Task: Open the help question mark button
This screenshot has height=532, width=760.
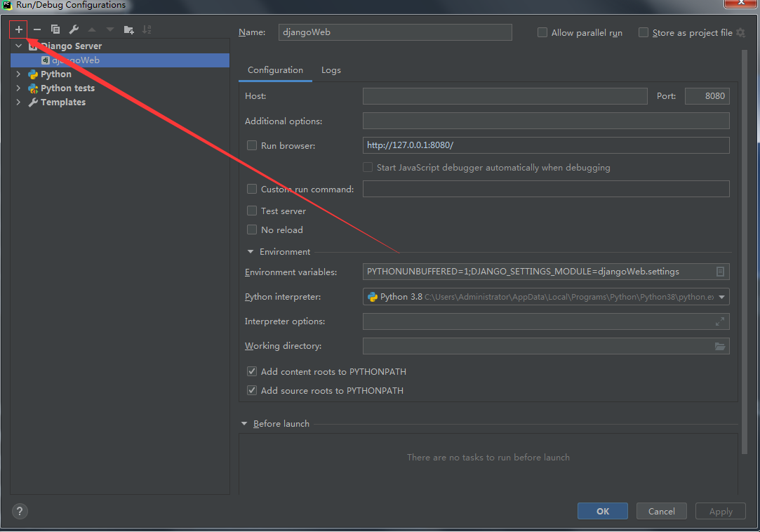Action: [x=20, y=511]
